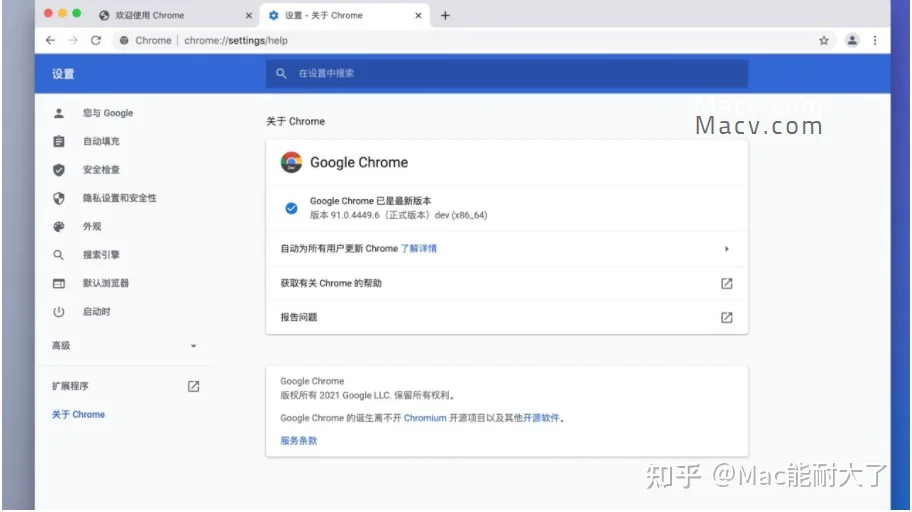
Task: Click the clipboard icon beside 自动填充
Action: coord(59,141)
